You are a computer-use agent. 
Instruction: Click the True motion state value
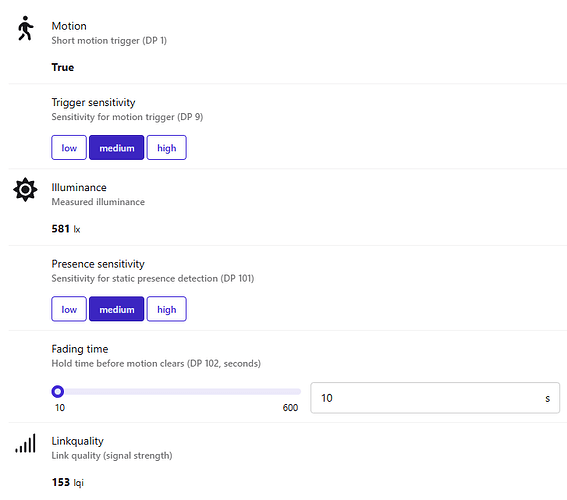pos(63,67)
